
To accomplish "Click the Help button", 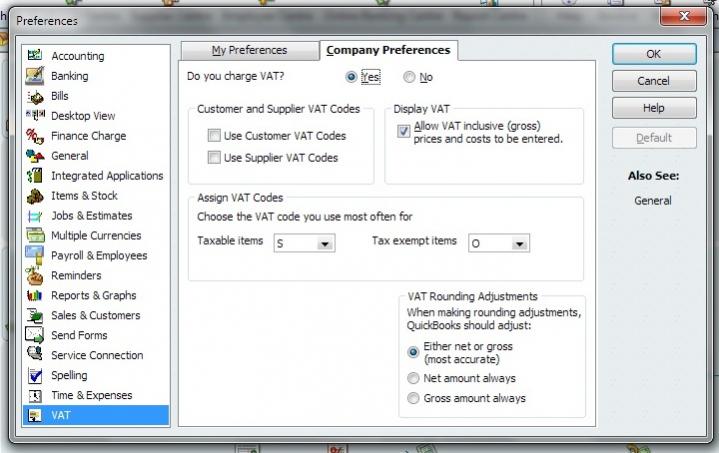I will tap(653, 108).
